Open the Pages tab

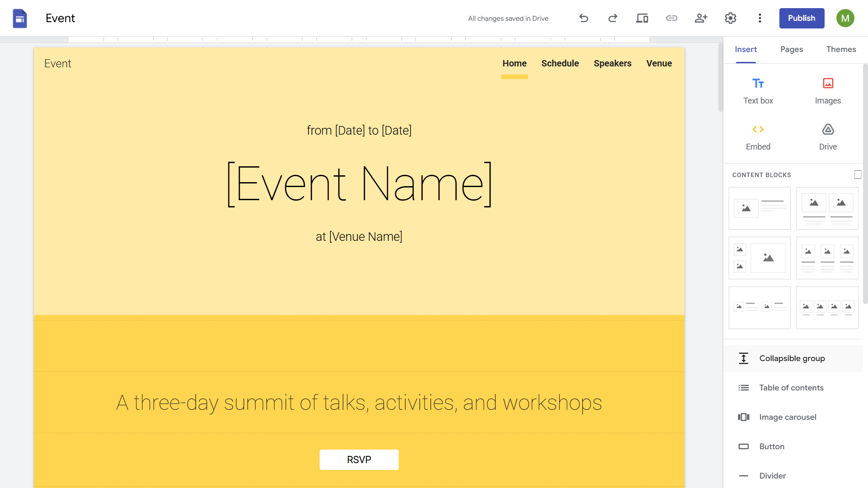coord(792,49)
